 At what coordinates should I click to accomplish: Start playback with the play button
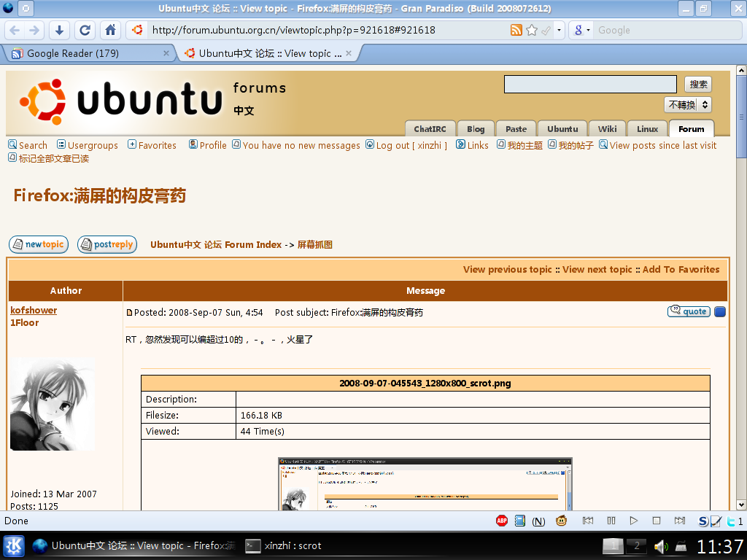point(634,521)
